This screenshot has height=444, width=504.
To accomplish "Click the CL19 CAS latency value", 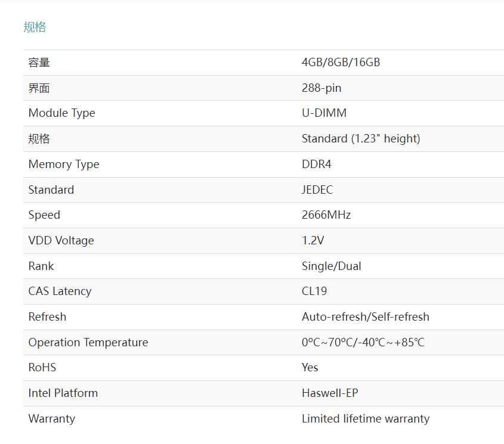I will pos(314,291).
